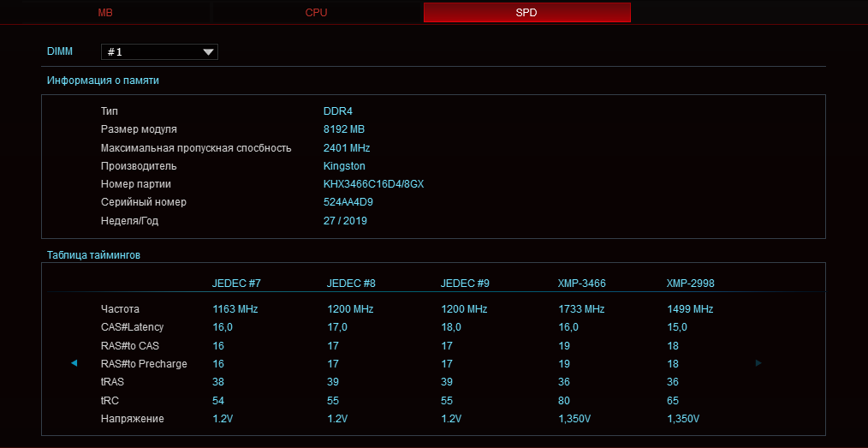Click the Тип field label

pos(110,111)
